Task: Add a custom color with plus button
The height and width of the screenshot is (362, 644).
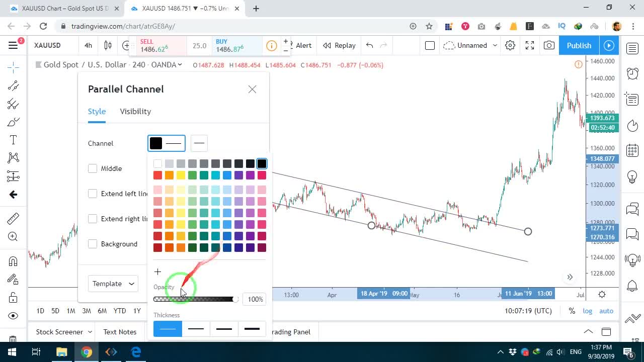Action: [x=157, y=272]
